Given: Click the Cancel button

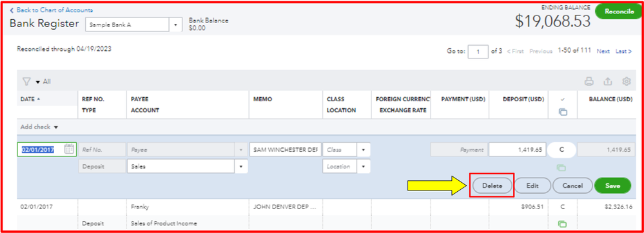Looking at the screenshot, I should coord(572,185).
